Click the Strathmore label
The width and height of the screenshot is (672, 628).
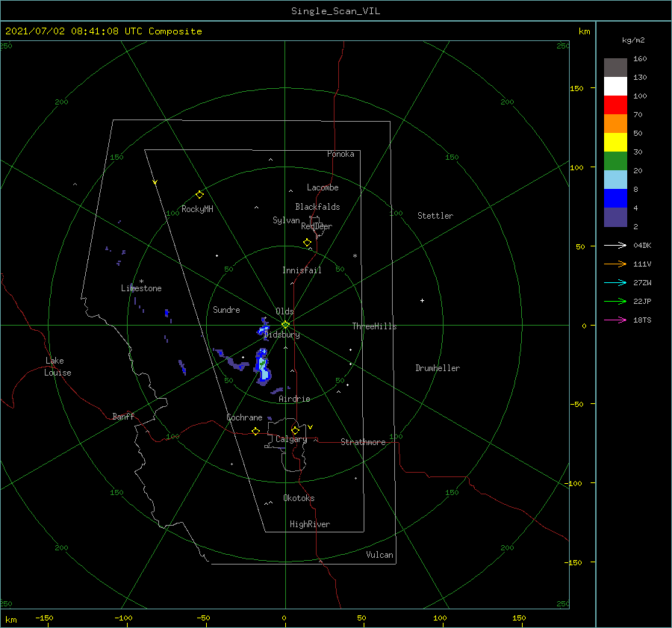[x=363, y=442]
